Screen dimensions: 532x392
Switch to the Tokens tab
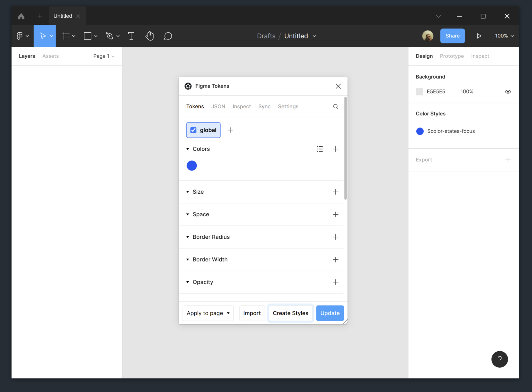(195, 107)
